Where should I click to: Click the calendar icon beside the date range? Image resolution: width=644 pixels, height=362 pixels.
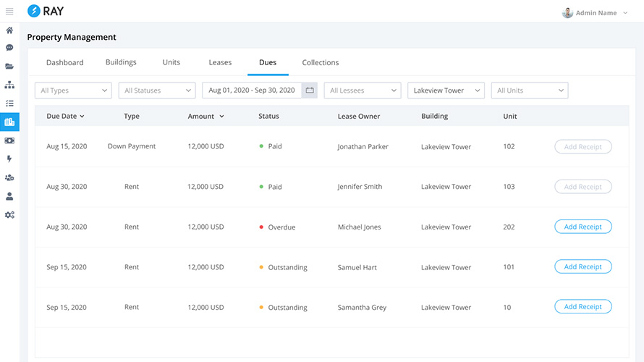tap(310, 90)
